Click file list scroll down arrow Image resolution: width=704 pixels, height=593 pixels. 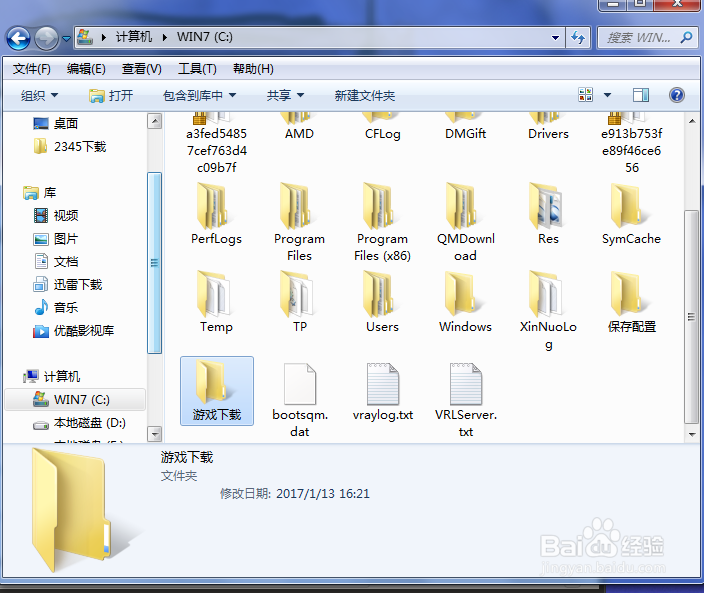[692, 434]
